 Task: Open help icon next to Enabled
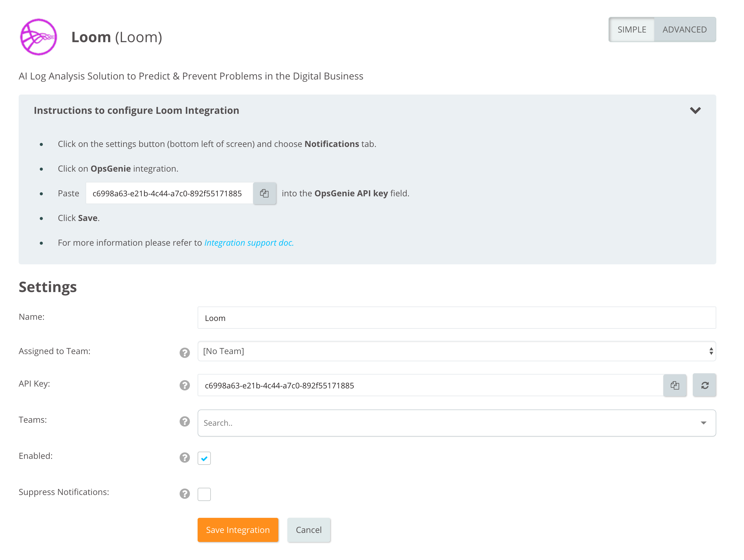(185, 457)
